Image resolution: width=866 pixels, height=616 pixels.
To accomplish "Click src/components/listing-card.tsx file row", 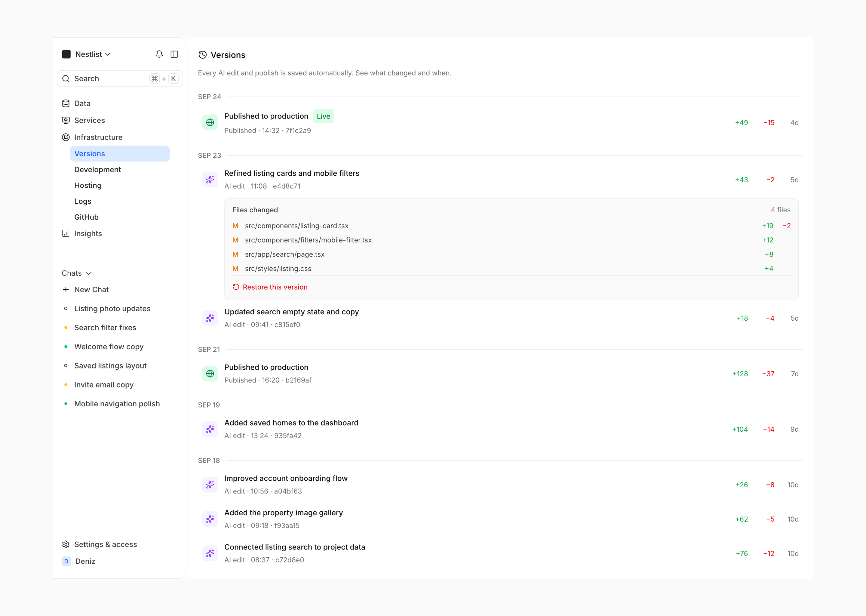I will coord(511,226).
